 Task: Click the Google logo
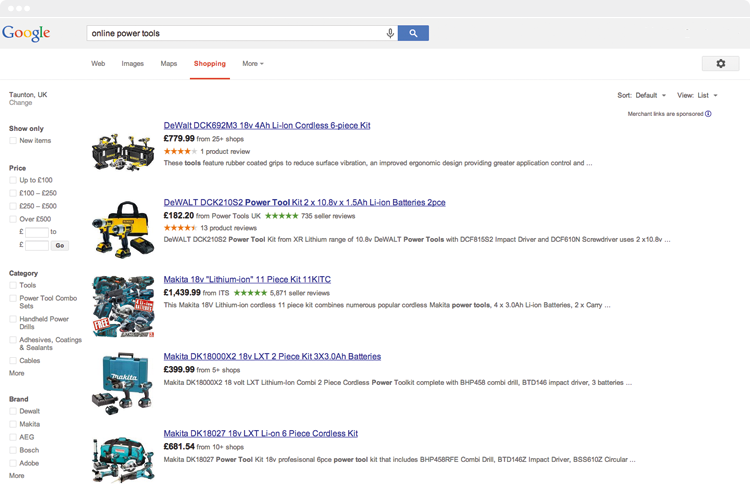(26, 33)
